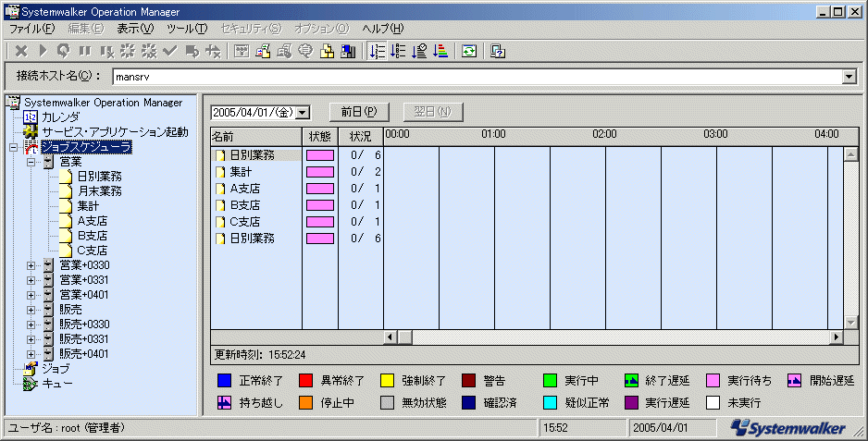This screenshot has height=441, width=868.
Task: Select ジョブスケジューラ node in the tree
Action: coord(86,147)
